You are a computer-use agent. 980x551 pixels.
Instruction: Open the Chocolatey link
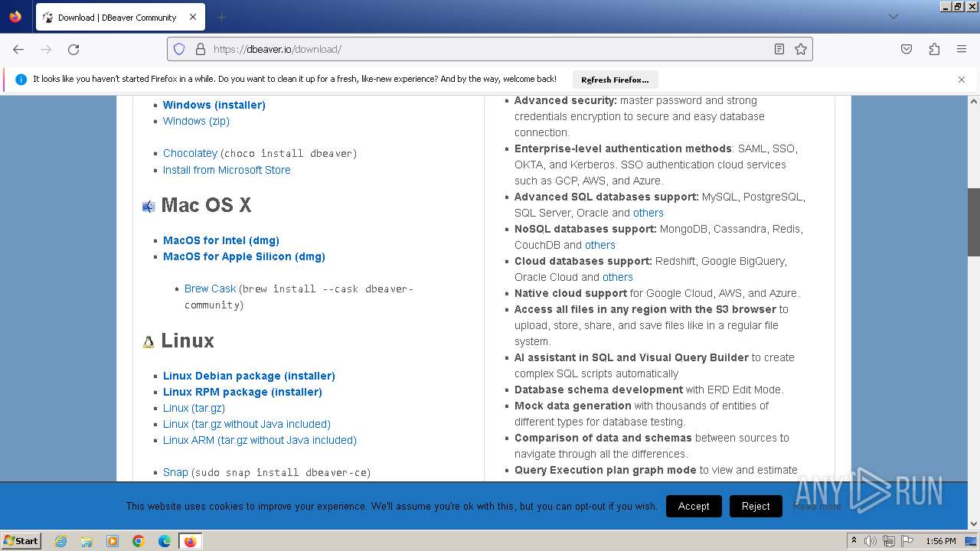(190, 153)
